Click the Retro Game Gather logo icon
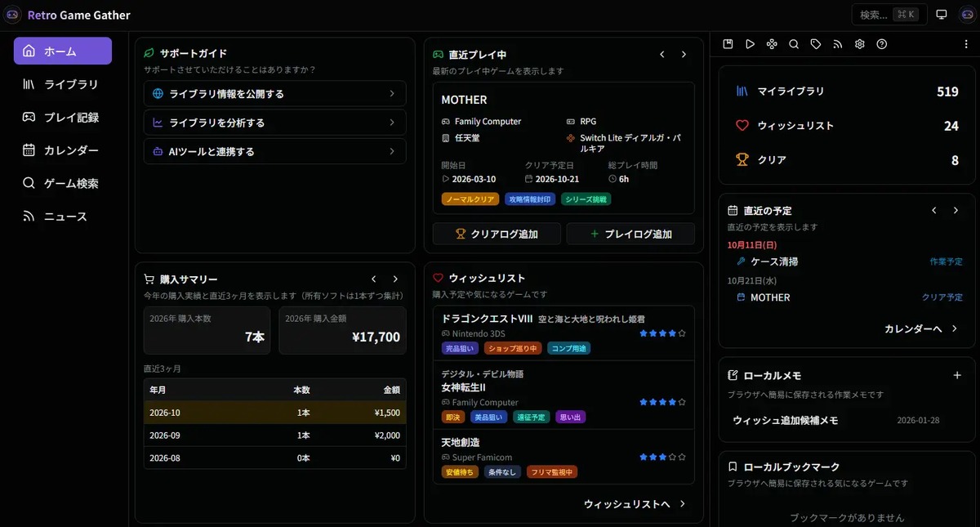The width and height of the screenshot is (980, 527). 13,15
